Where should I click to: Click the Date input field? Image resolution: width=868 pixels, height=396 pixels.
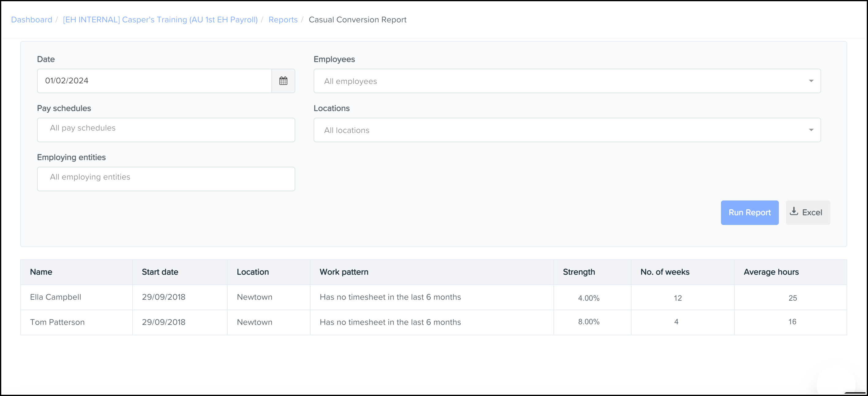(x=154, y=81)
